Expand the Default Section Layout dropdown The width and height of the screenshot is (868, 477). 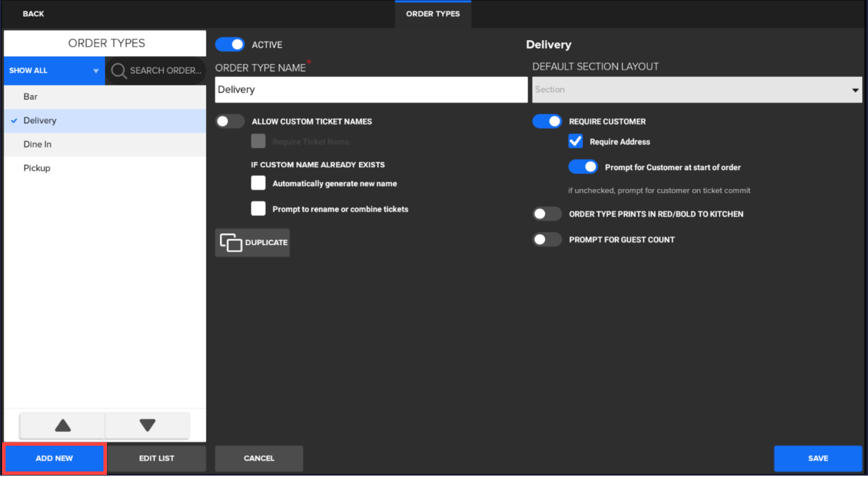tap(696, 90)
